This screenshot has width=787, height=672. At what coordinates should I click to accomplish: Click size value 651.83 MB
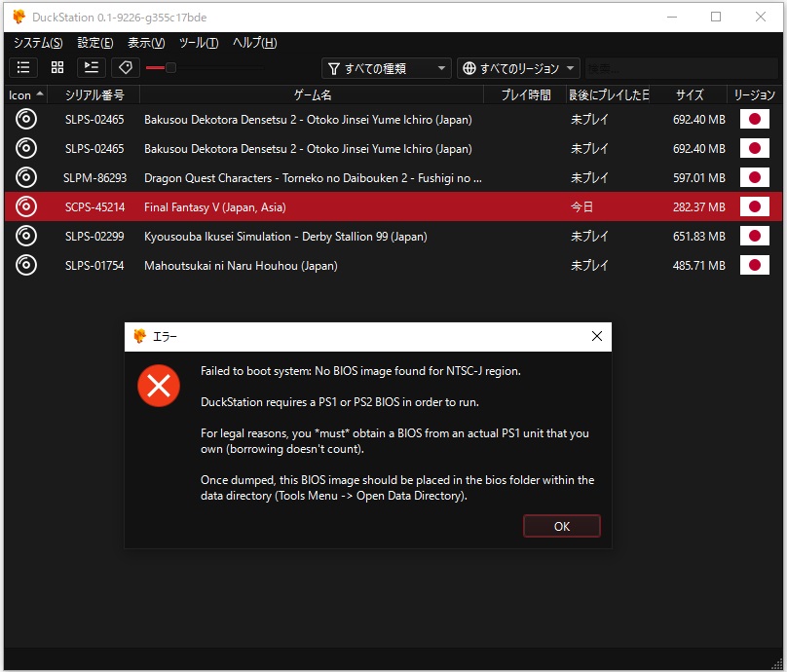[698, 237]
